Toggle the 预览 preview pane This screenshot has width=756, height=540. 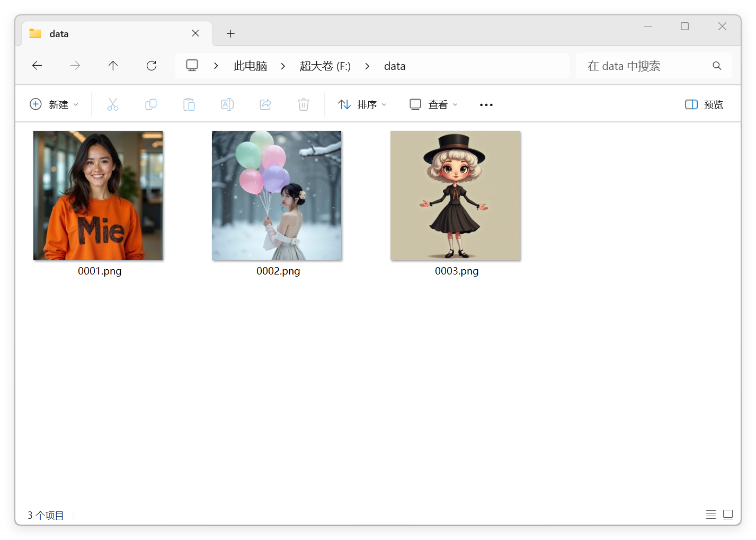(704, 104)
